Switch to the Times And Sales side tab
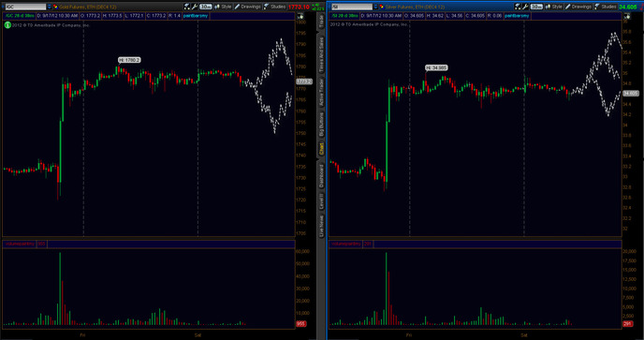 (x=321, y=54)
